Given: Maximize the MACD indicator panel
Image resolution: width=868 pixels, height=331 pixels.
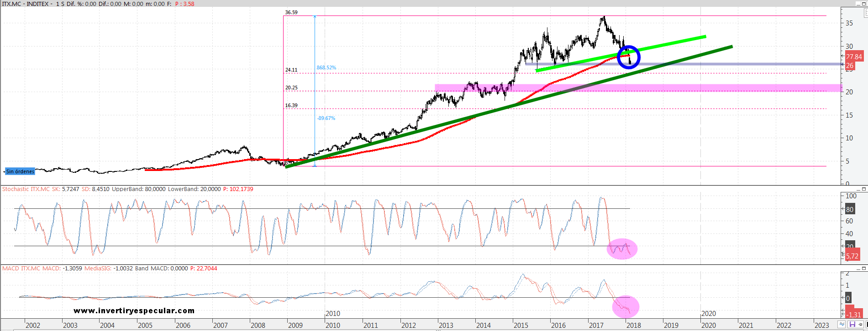Looking at the screenshot, I should click(x=863, y=268).
